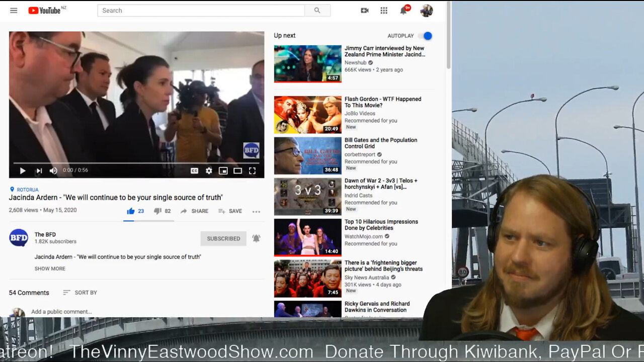The height and width of the screenshot is (362, 644).
Task: Click the corbettreport channel name
Action: click(360, 155)
